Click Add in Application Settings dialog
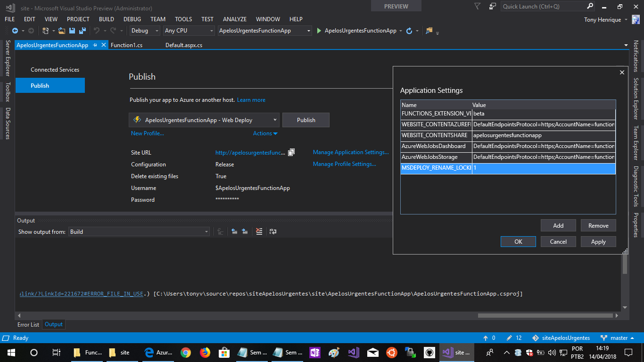The width and height of the screenshot is (644, 362). pos(558,225)
